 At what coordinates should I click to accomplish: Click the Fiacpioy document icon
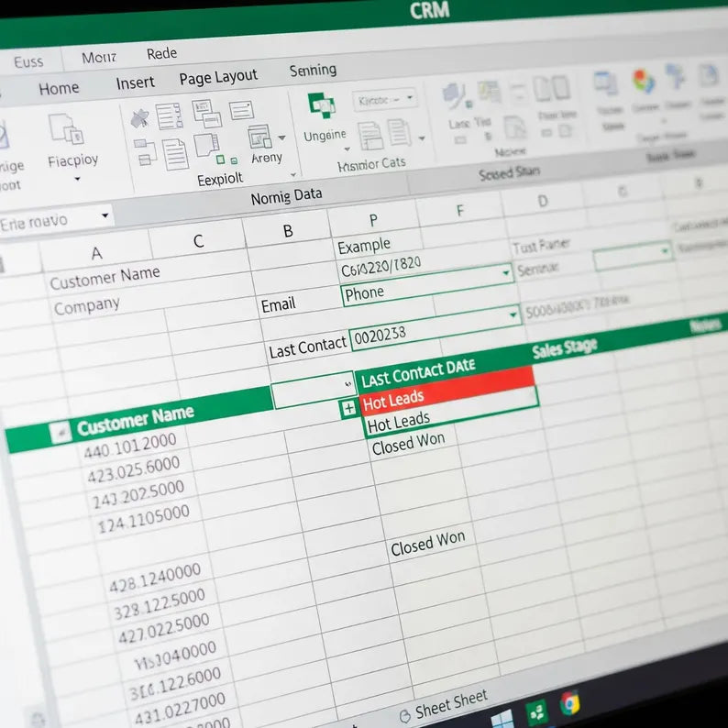(66, 129)
